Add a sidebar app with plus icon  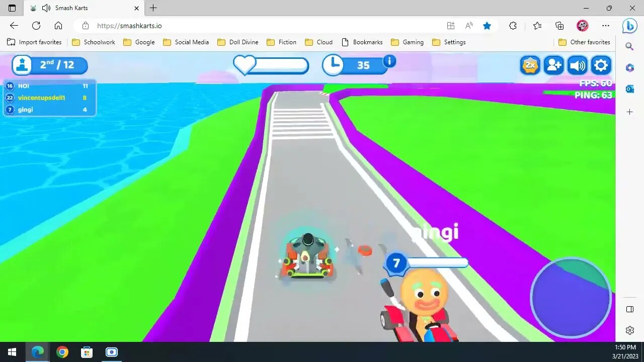point(629,112)
